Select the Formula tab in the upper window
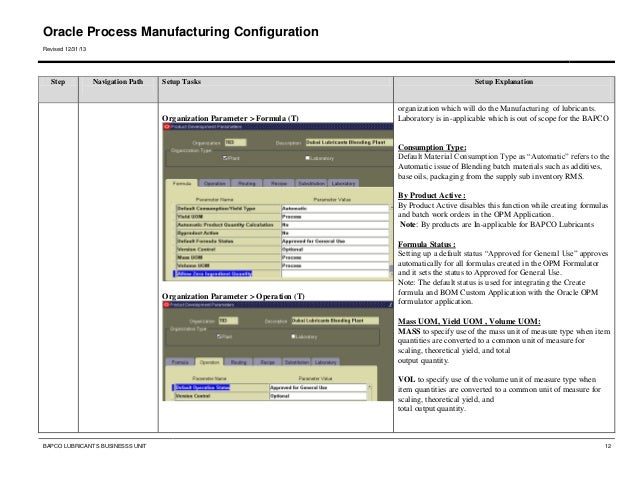This screenshot has height=493, width=638. point(182,183)
